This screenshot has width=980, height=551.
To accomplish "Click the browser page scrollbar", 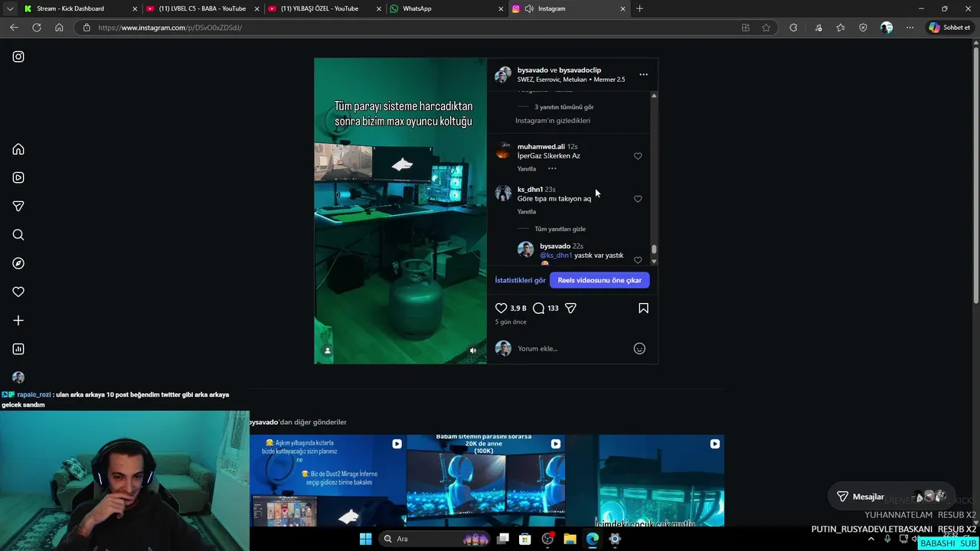I will point(975,174).
